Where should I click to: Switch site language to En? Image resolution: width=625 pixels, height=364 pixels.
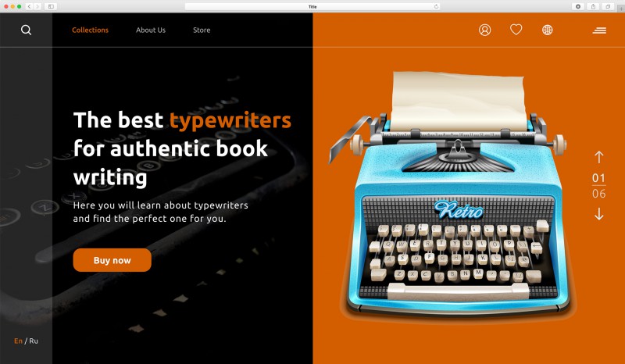tap(18, 341)
